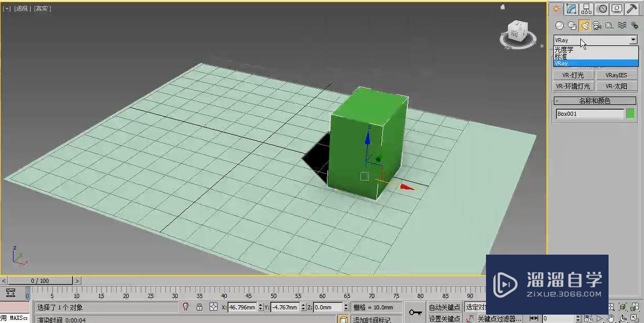This screenshot has height=323, width=644.
Task: Open the Utilities hammer panel
Action: tap(632, 8)
